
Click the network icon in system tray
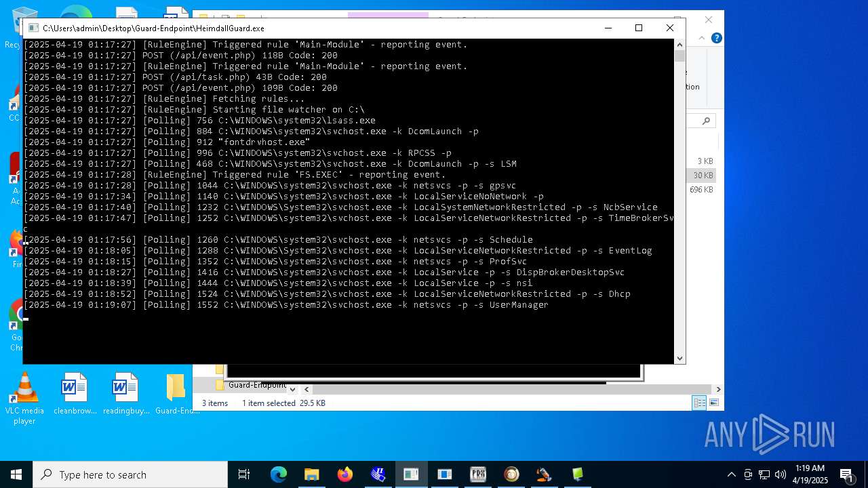[764, 474]
